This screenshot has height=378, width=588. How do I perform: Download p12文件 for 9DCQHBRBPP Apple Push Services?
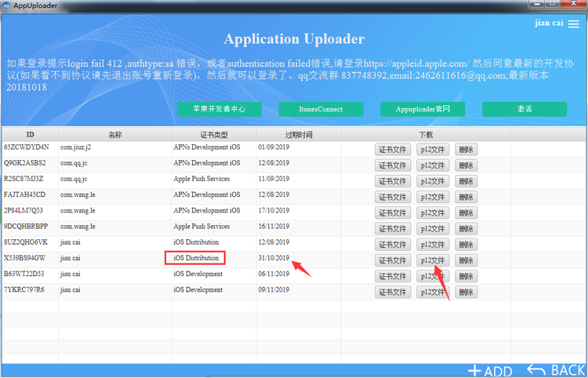(433, 228)
